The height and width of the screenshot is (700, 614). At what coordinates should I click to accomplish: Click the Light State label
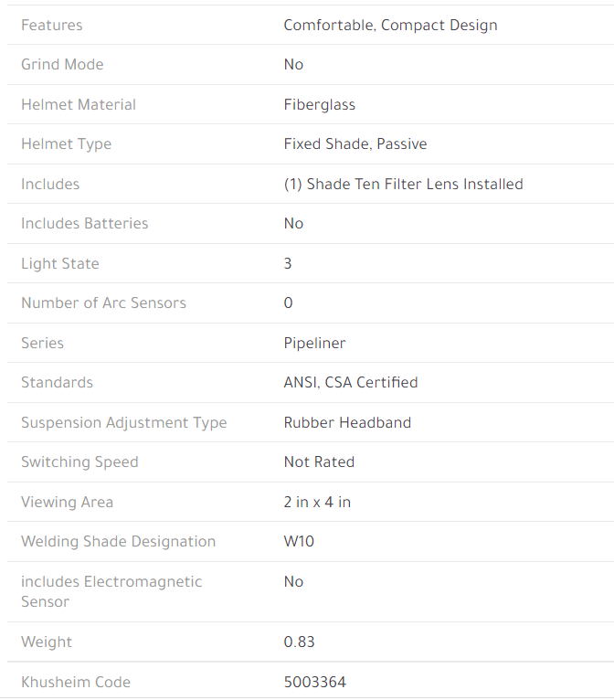coord(60,264)
